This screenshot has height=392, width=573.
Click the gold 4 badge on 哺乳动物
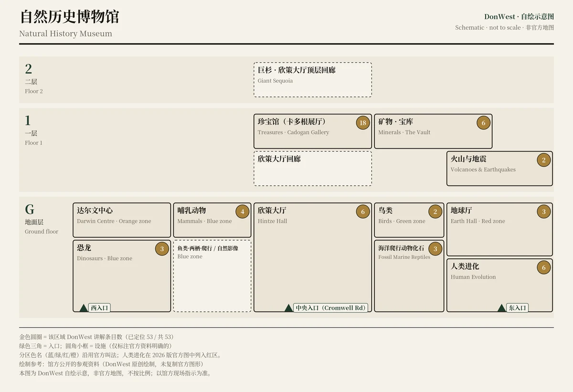(242, 212)
